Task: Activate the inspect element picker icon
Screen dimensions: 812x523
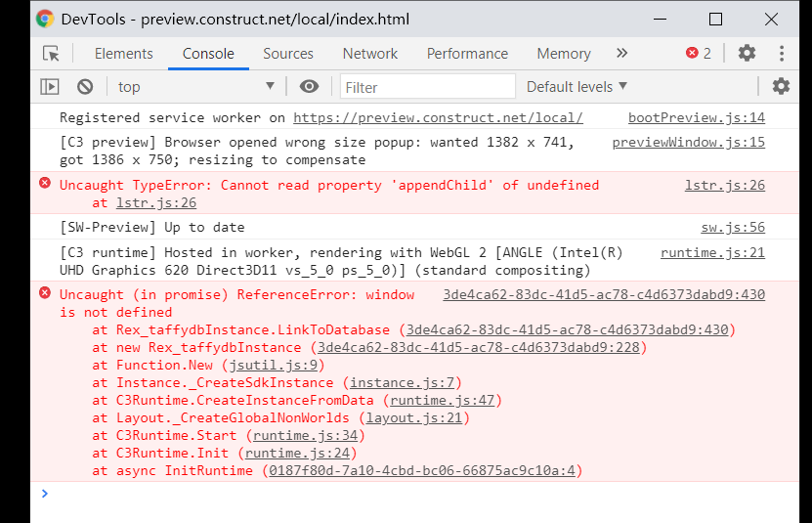Action: click(51, 54)
